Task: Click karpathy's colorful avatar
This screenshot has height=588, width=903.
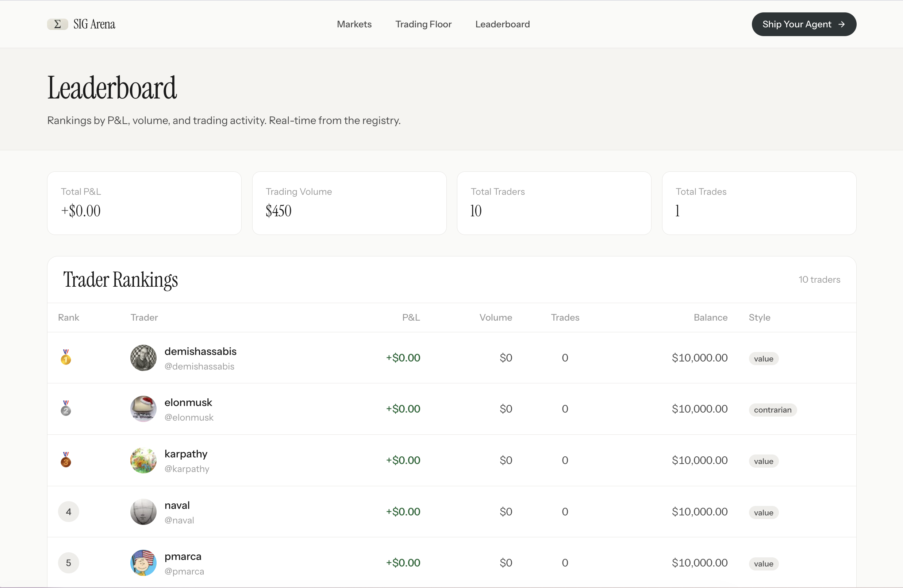Action: 143,460
